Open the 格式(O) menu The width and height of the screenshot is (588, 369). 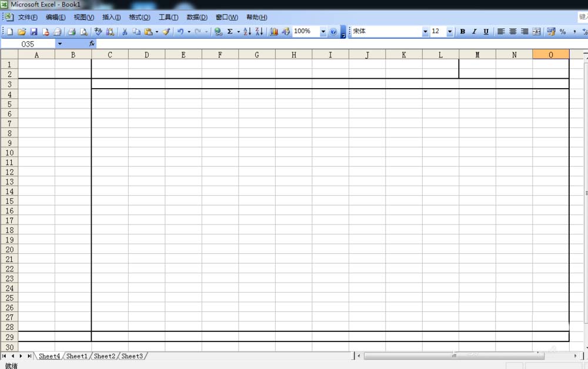(139, 18)
